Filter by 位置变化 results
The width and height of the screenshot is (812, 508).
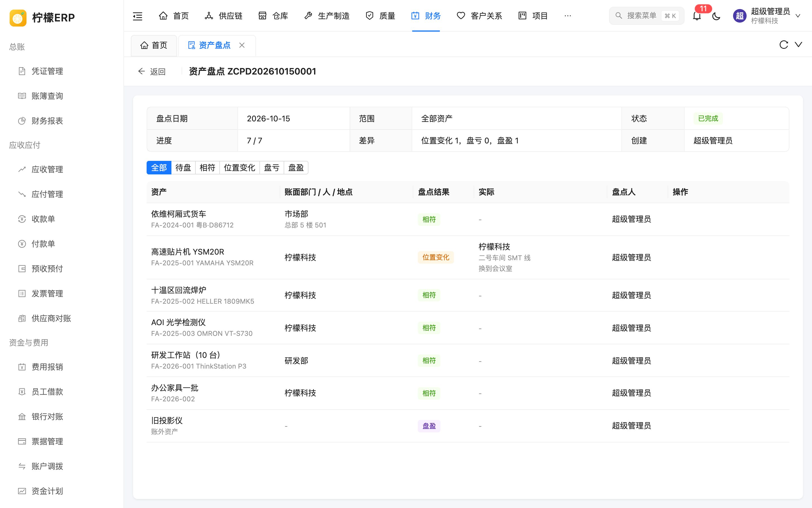pos(240,168)
